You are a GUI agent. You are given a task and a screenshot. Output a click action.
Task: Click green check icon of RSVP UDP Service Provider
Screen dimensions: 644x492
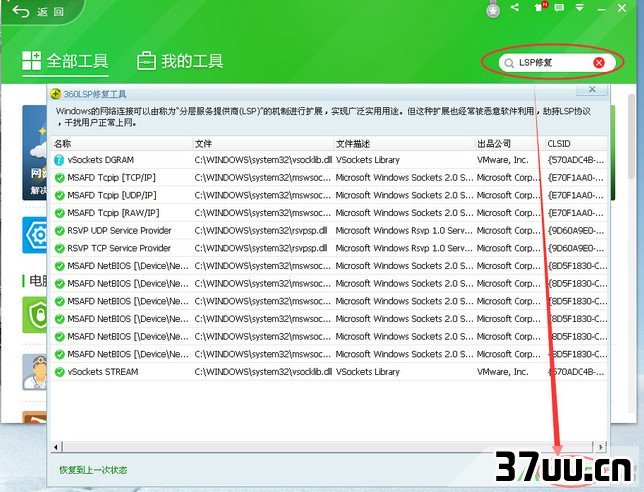60,231
